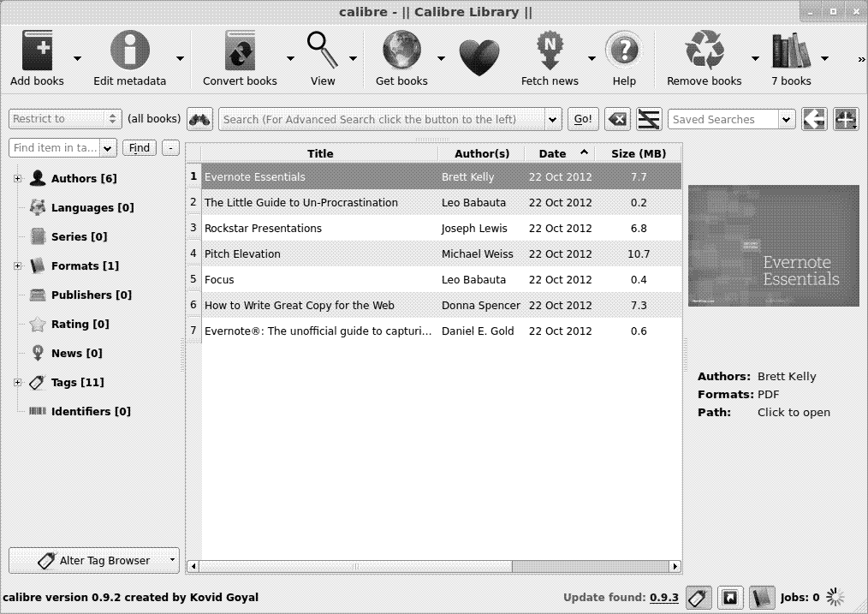This screenshot has width=868, height=614.
Task: Click the Languages icon in the tag browser
Action: 38,207
